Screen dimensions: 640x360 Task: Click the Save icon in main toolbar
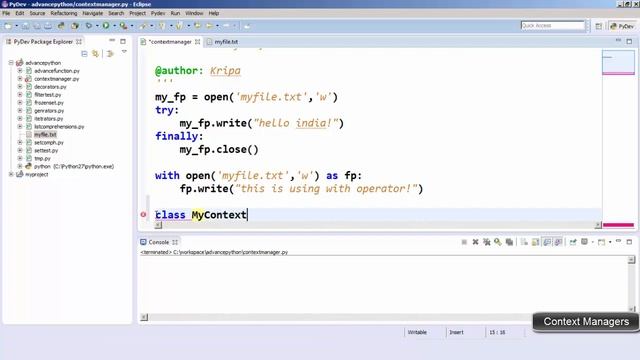pyautogui.click(x=25, y=26)
